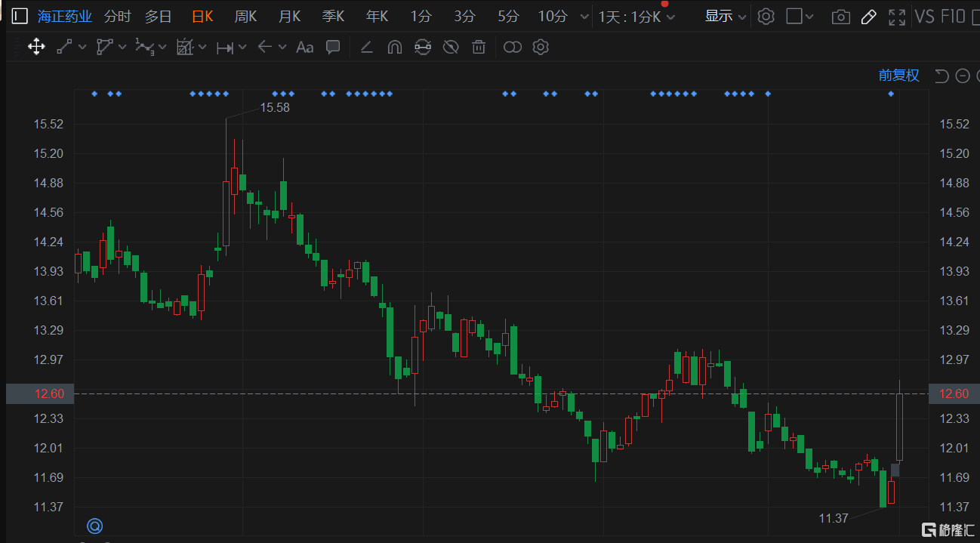980x543 pixels.
Task: Switch to the 1分 period tab
Action: click(x=421, y=17)
